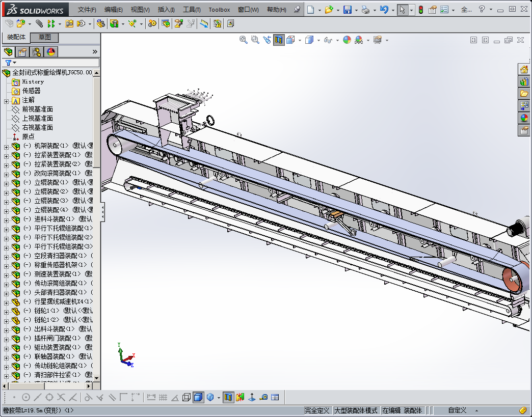
Task: Open the ConfigurationManager panel tab icon
Action: point(36,52)
